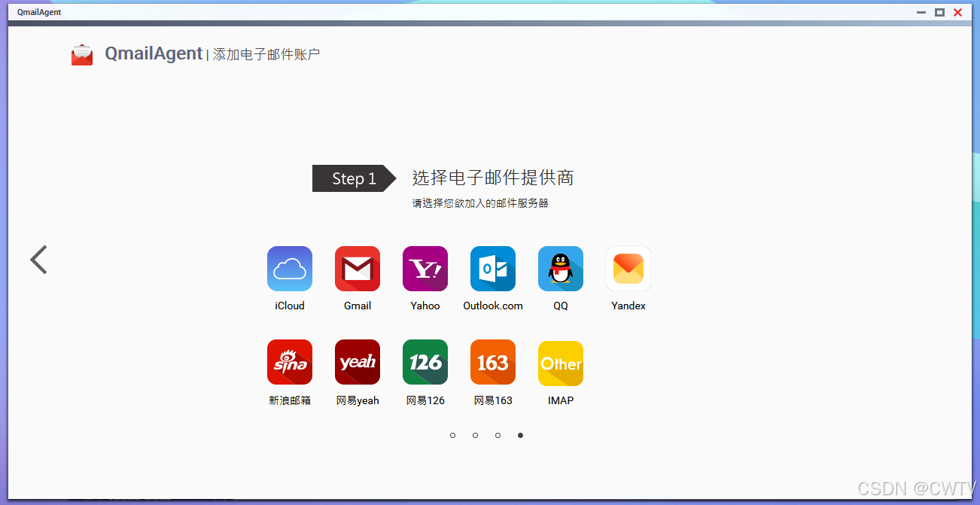Pick the 网易126 mail icon

pyautogui.click(x=425, y=362)
